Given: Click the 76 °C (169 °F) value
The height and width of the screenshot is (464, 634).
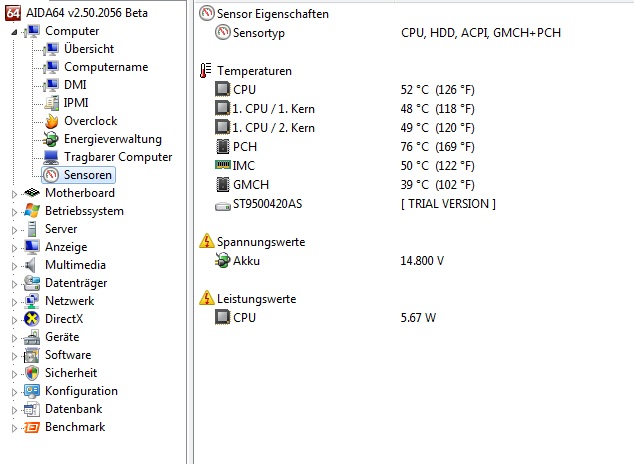Looking at the screenshot, I should 437,147.
